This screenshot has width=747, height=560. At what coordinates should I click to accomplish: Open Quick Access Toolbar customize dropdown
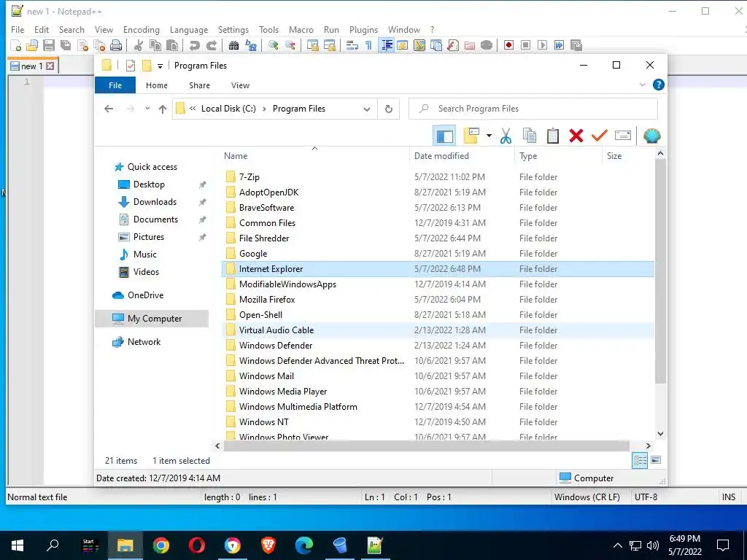pos(160,66)
